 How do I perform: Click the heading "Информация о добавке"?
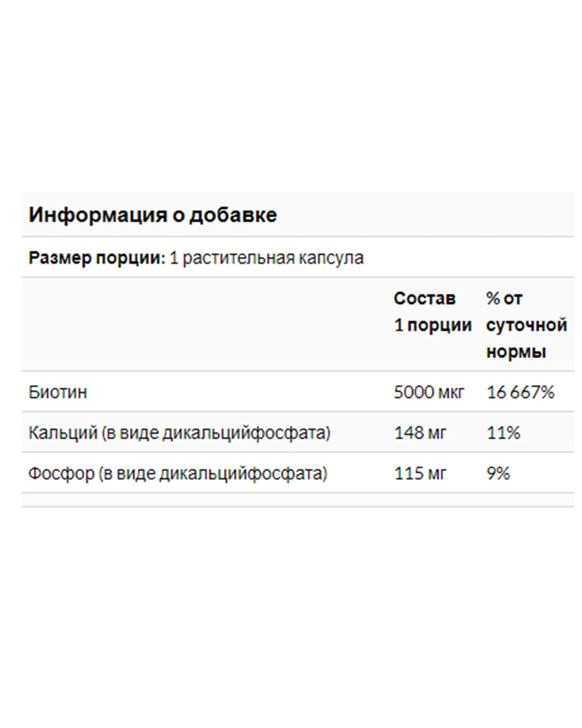click(152, 215)
